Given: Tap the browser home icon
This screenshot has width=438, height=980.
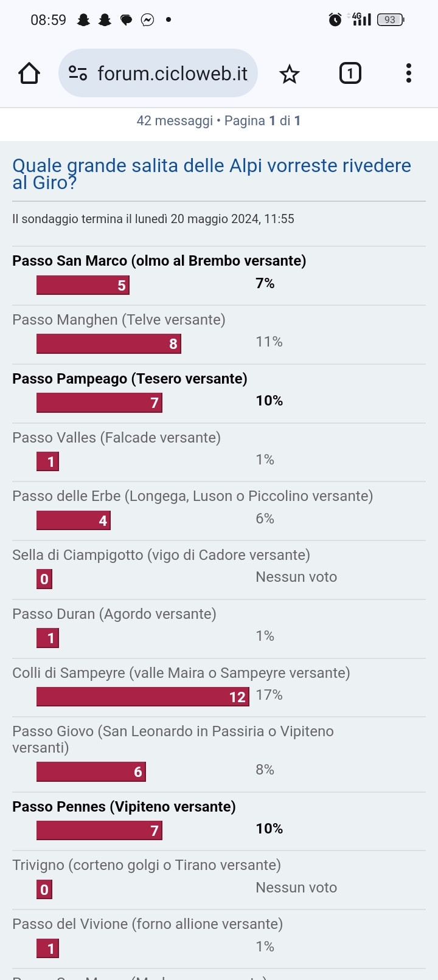Looking at the screenshot, I should coord(29,74).
